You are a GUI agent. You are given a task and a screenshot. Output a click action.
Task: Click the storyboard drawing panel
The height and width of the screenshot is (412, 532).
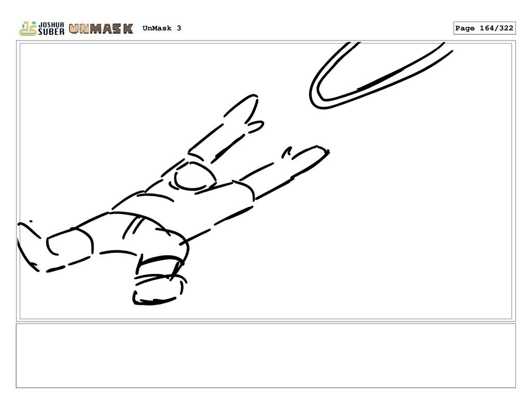[265, 181]
